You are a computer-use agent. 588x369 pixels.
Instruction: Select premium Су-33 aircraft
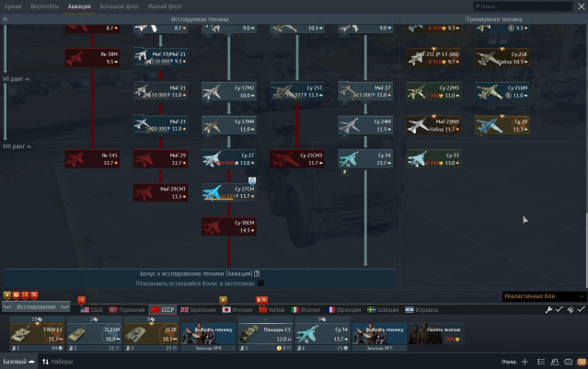(x=434, y=159)
